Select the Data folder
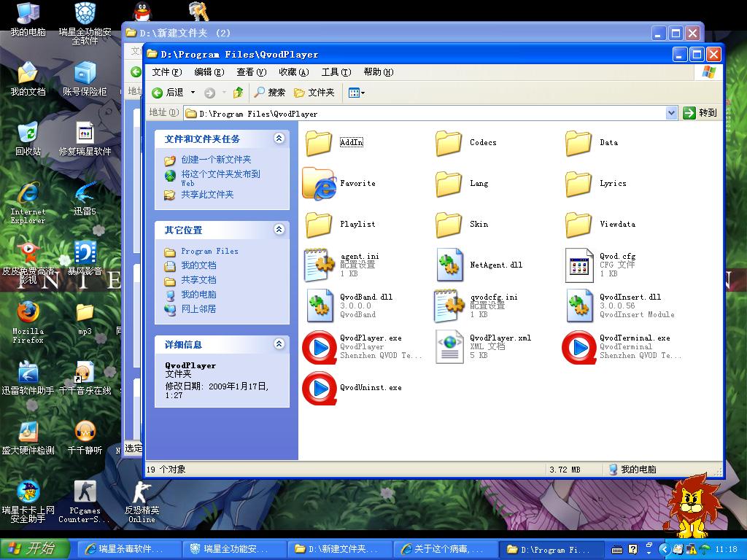This screenshot has width=747, height=560. [x=578, y=142]
